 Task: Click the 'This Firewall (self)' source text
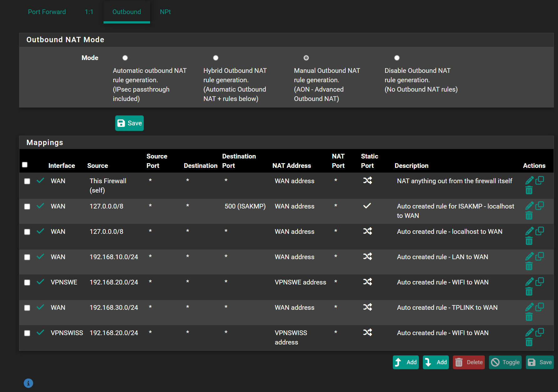tap(108, 186)
